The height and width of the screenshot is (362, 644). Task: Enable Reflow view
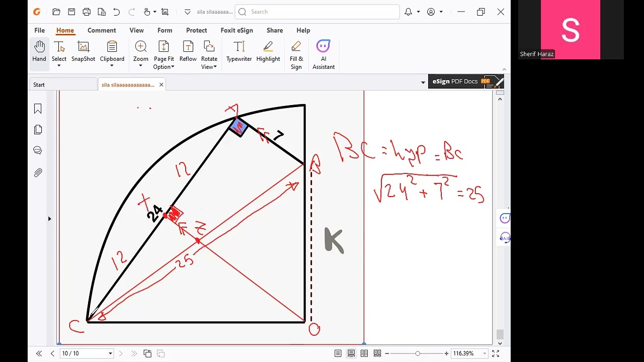pyautogui.click(x=188, y=51)
